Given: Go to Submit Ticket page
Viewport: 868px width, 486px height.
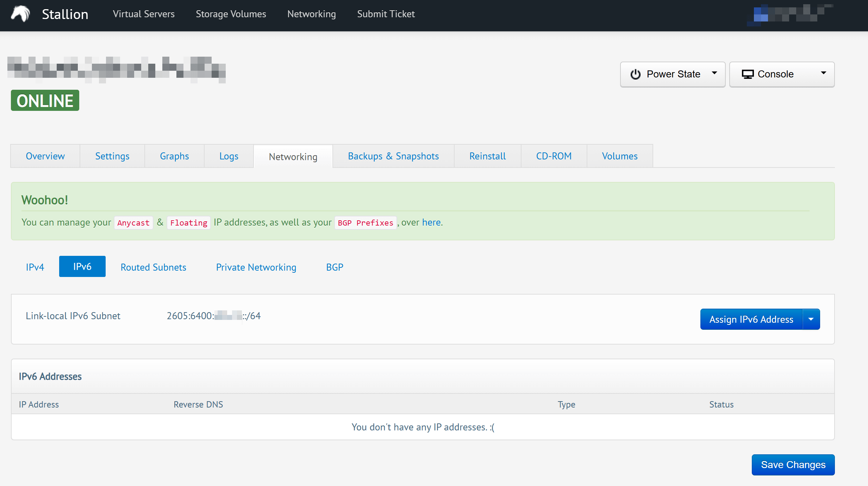Looking at the screenshot, I should coord(386,14).
